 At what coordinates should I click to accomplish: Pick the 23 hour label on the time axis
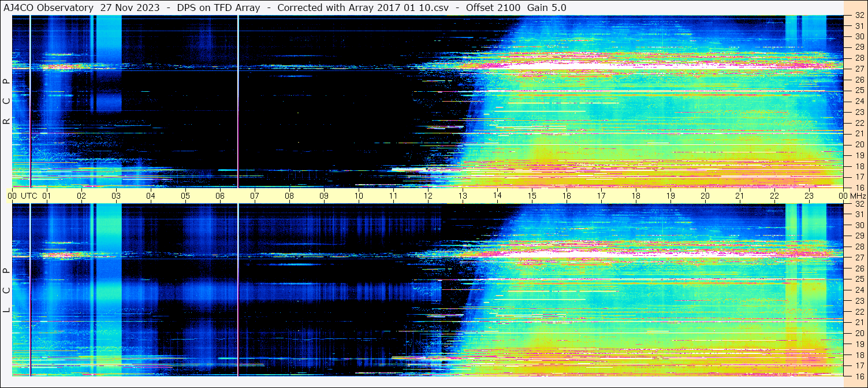click(809, 196)
